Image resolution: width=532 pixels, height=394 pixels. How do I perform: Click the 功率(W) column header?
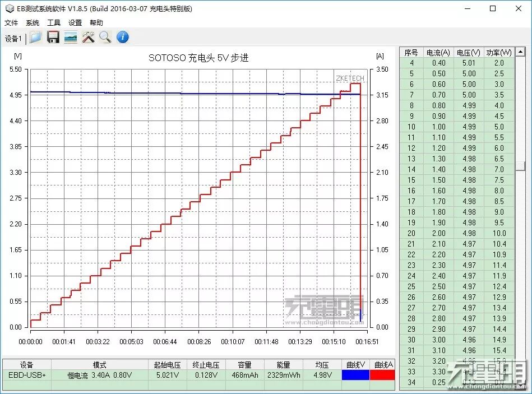click(499, 53)
